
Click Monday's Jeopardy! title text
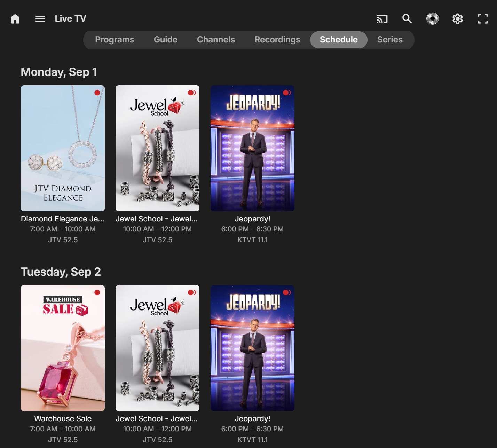click(252, 219)
